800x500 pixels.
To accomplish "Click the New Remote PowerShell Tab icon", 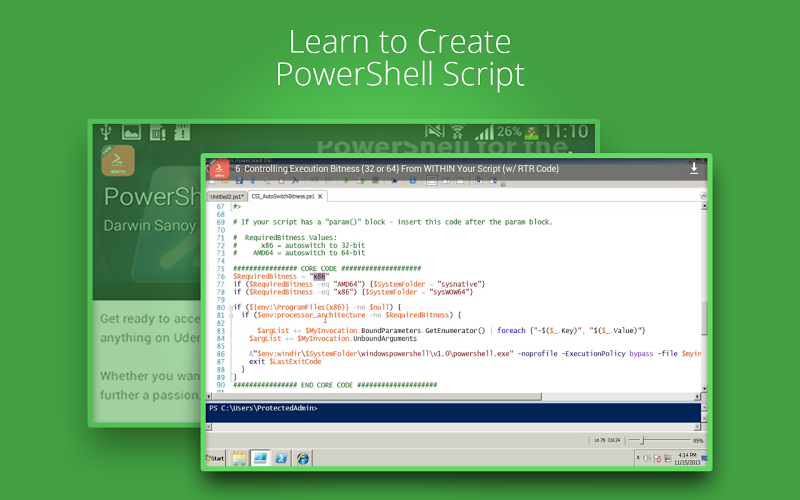I will (394, 181).
